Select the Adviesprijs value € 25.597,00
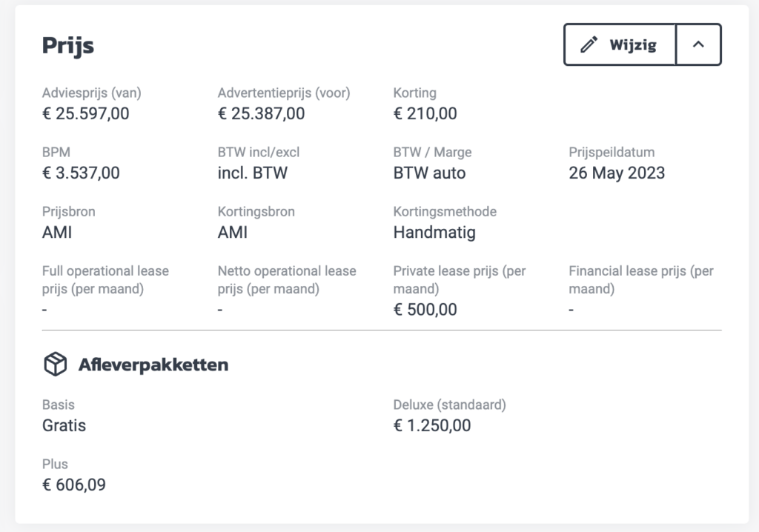The height and width of the screenshot is (532, 759). pos(85,114)
